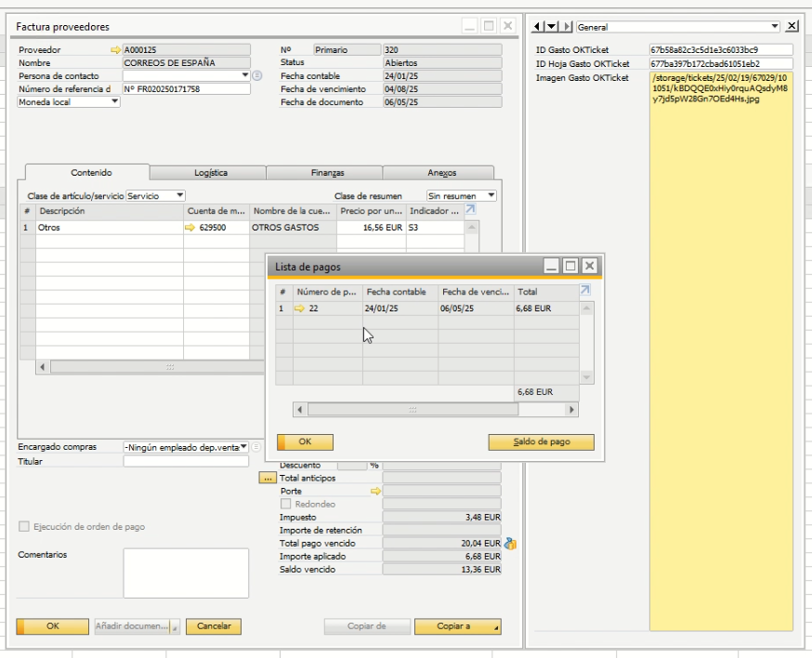
Task: Open payment number 22 via its yellow arrow
Action: [299, 309]
